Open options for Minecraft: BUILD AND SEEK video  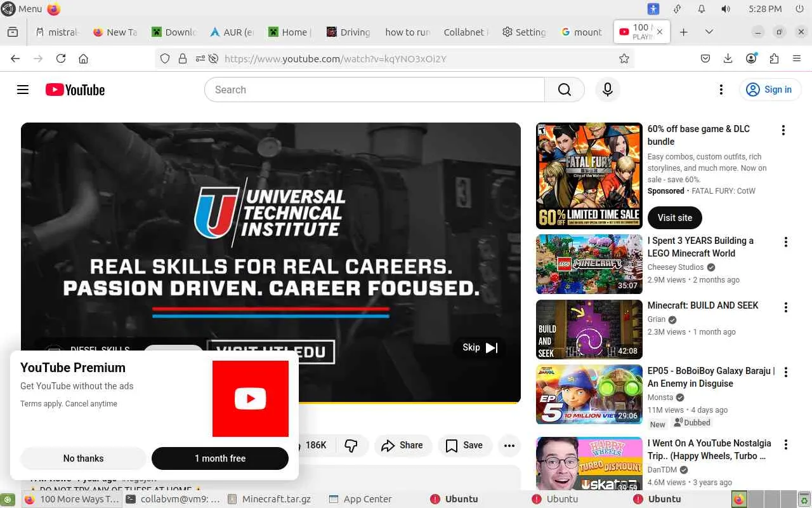pyautogui.click(x=786, y=307)
